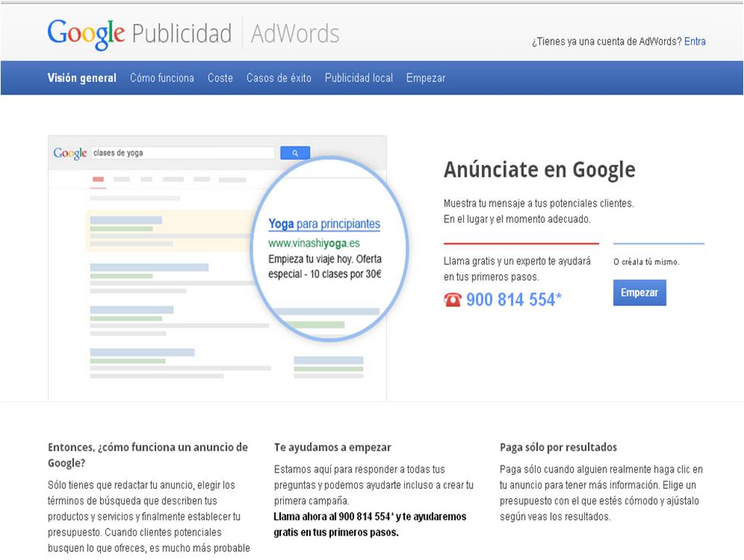Select Casos de éxito in the navigation bar
This screenshot has height=560, width=744.
coord(279,78)
